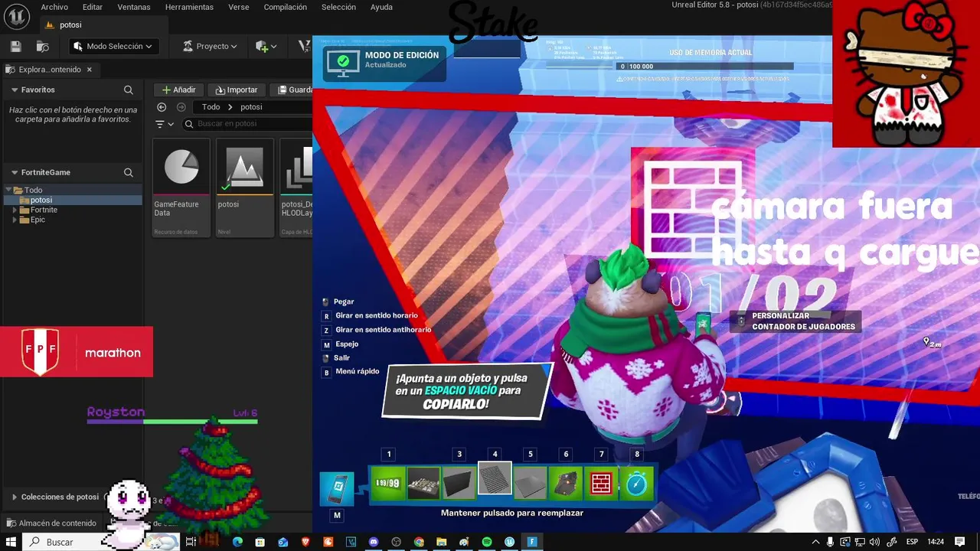Select hotbar slot 4 grid floor piece

coord(495,479)
